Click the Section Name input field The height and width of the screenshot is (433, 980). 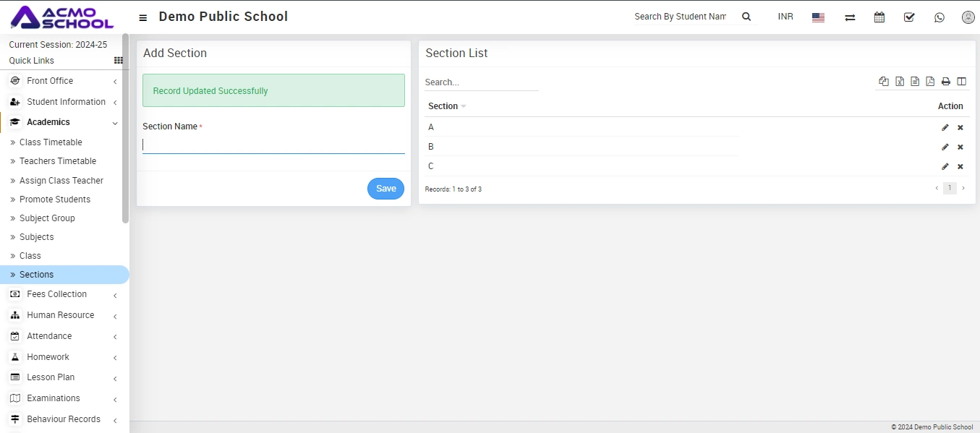click(273, 145)
